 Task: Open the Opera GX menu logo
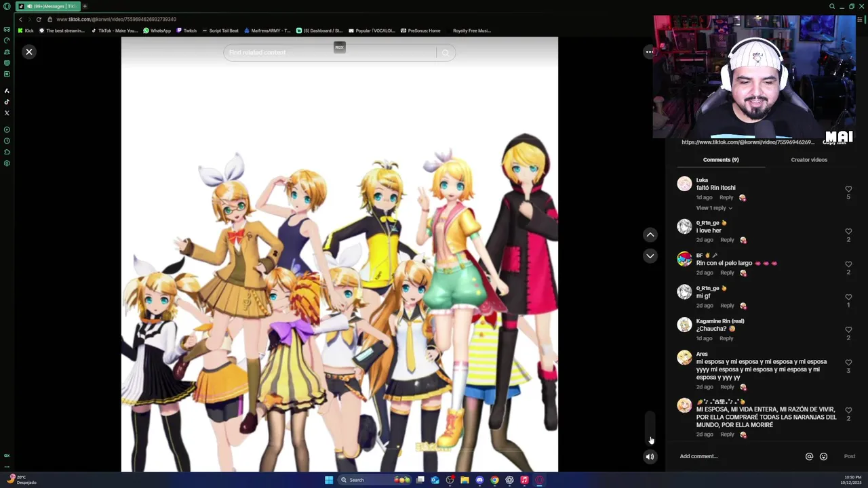pyautogui.click(x=7, y=6)
